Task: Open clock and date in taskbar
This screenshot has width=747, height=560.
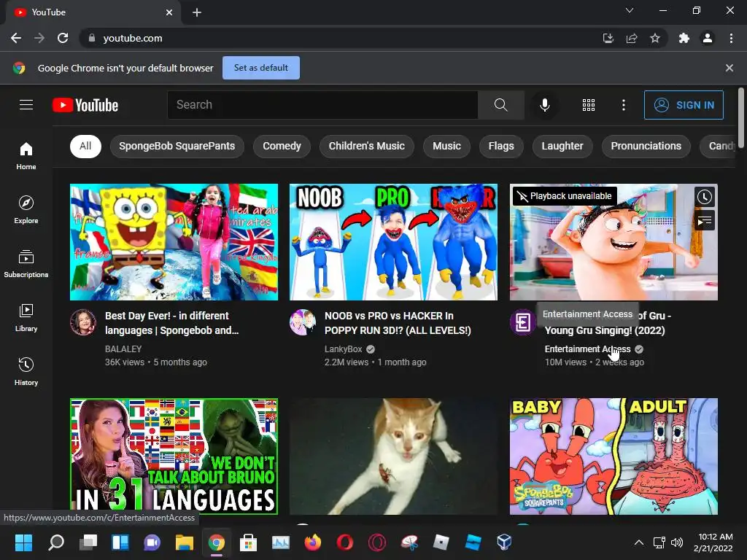Action: point(713,542)
